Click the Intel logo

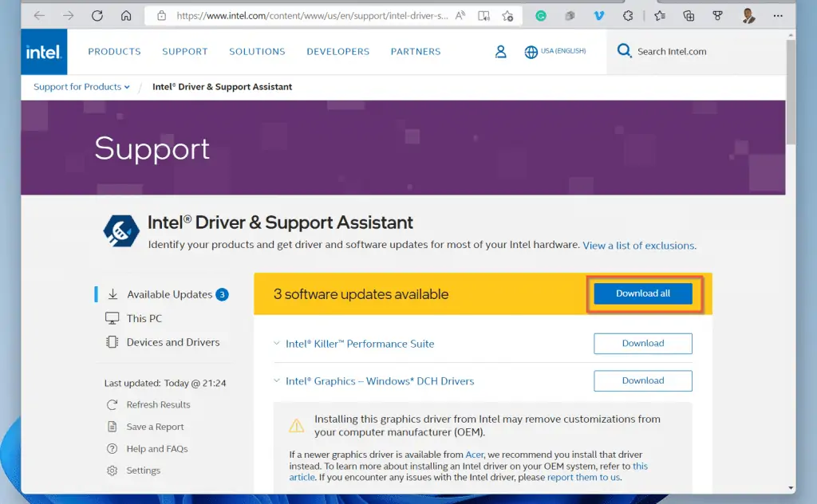pos(43,51)
